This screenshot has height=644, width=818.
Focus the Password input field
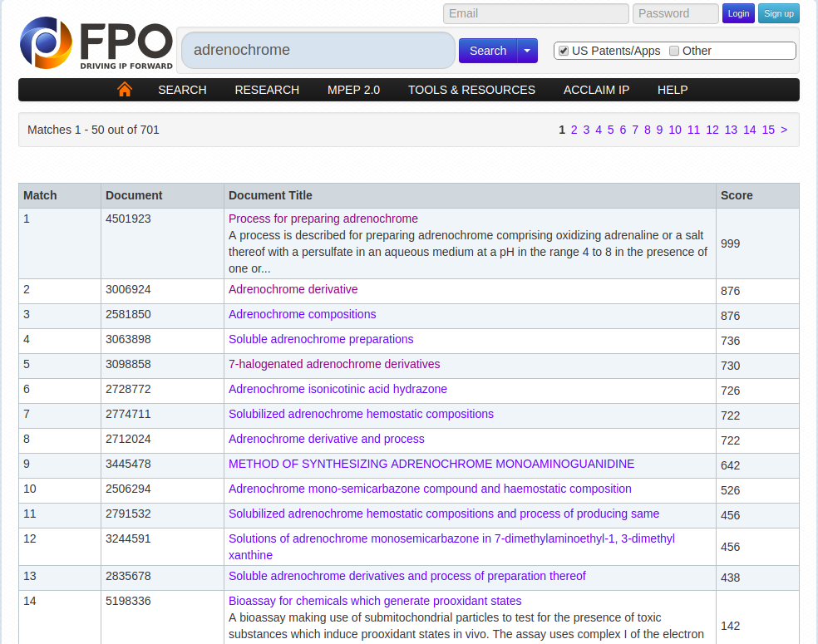click(x=676, y=13)
